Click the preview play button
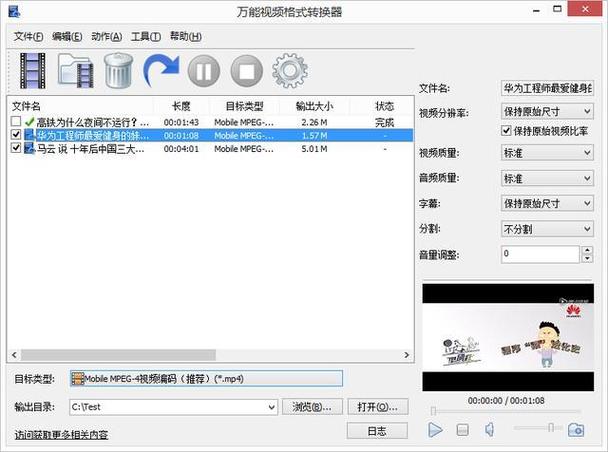Image resolution: width=608 pixels, height=452 pixels. coord(435,430)
